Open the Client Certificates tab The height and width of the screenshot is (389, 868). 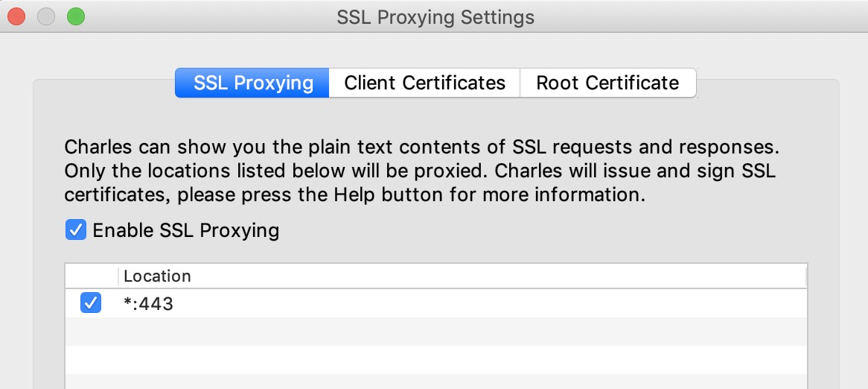pyautogui.click(x=424, y=83)
